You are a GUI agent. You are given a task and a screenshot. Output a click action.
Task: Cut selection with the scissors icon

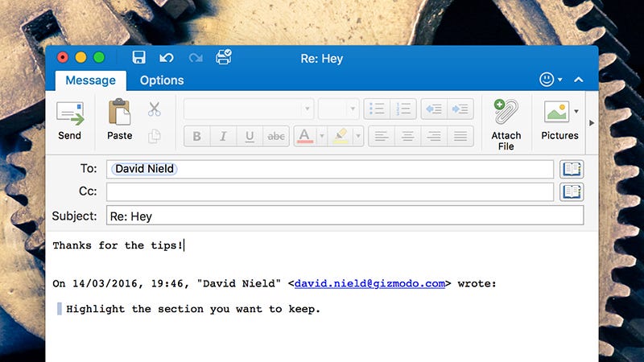(x=154, y=109)
